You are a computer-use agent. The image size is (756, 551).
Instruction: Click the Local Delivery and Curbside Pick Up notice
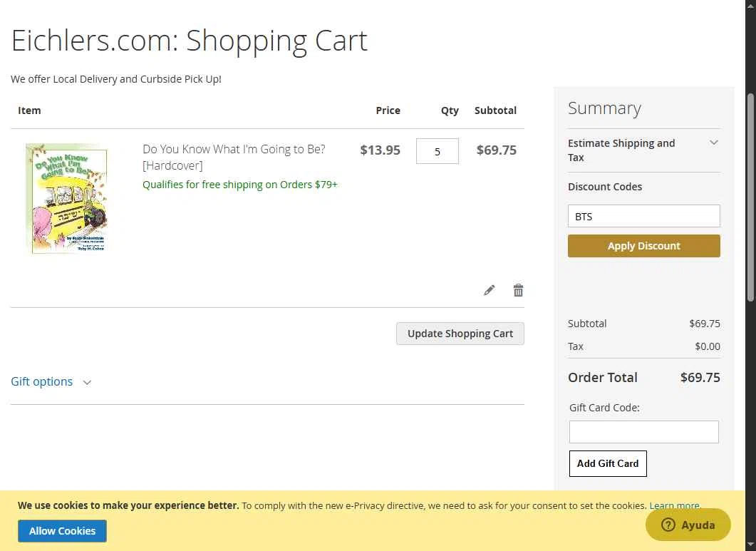(x=115, y=79)
